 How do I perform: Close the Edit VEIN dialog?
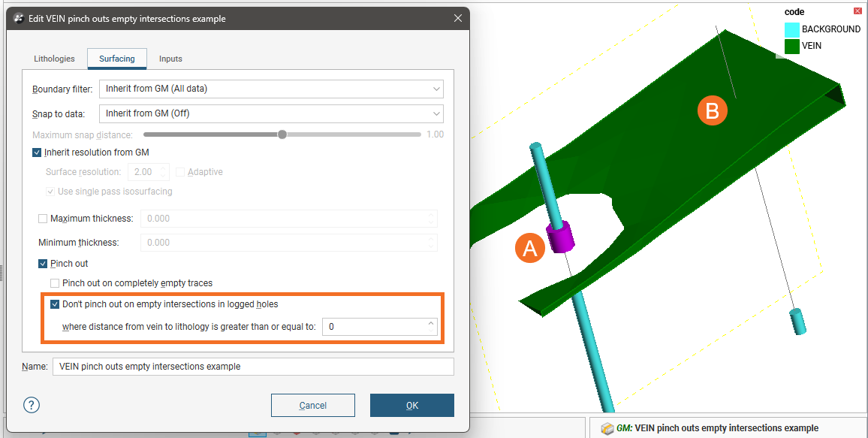pos(458,18)
